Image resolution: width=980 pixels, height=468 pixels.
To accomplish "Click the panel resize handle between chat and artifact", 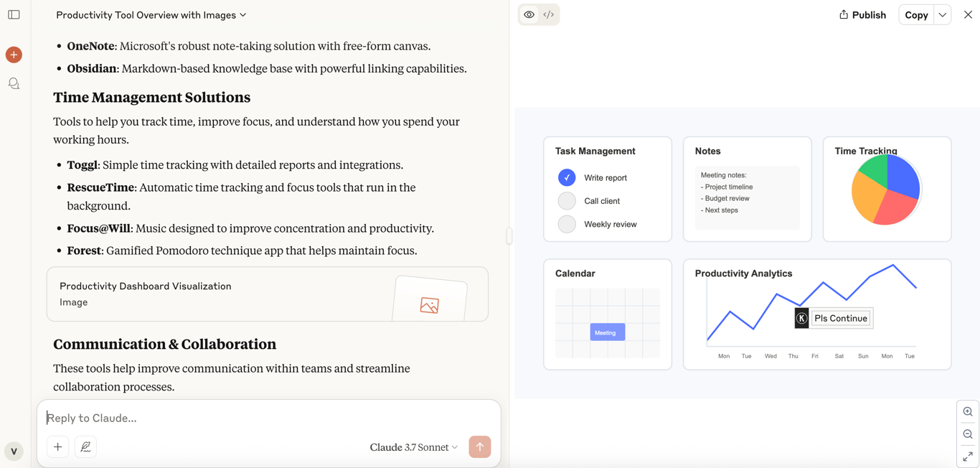I will [509, 235].
